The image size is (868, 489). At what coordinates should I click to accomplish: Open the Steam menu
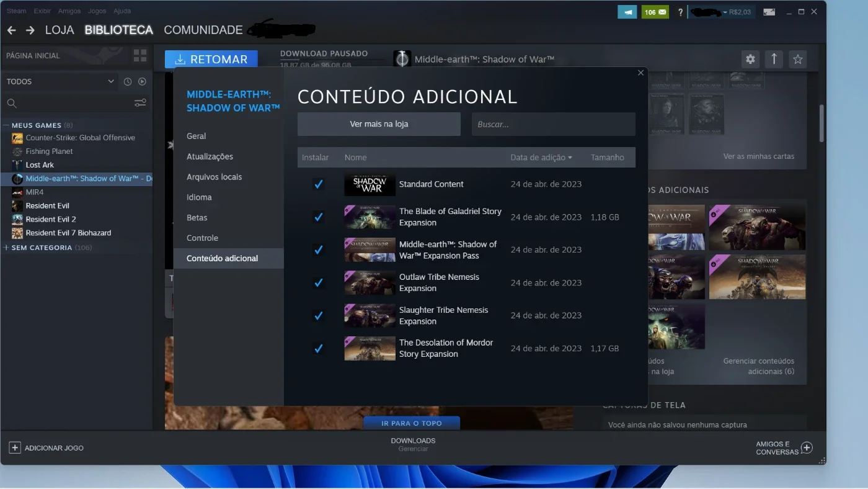pyautogui.click(x=17, y=11)
